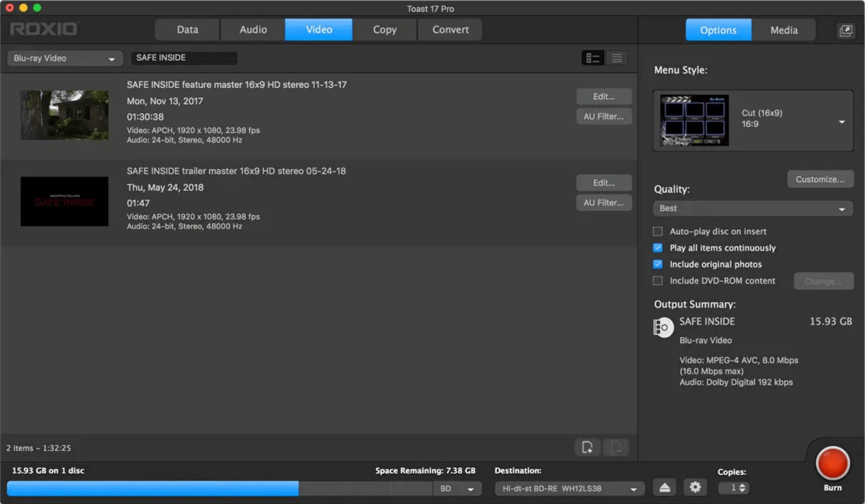Screen dimensions: 865x504
Task: Uncheck Include original photos
Action: click(657, 264)
